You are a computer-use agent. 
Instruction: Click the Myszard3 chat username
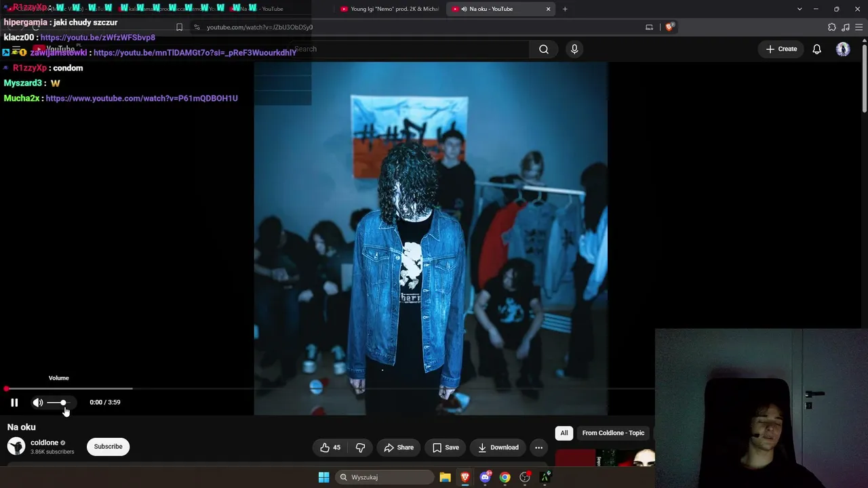(23, 83)
